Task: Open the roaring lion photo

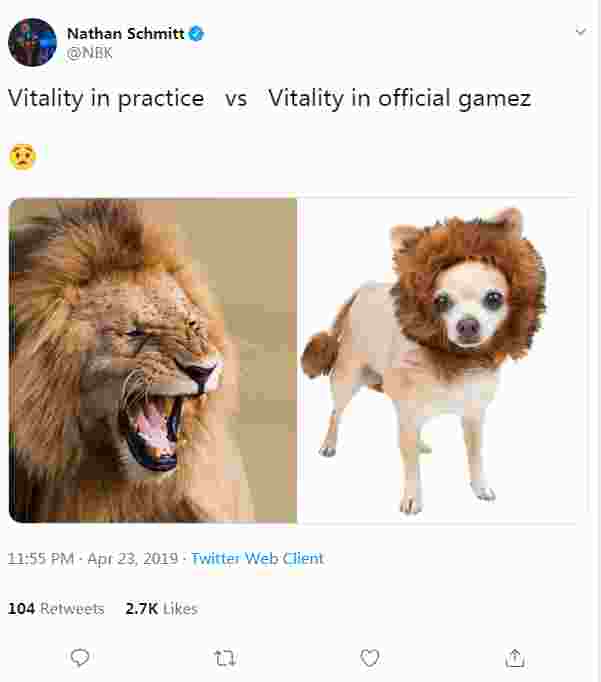Action: (x=153, y=360)
